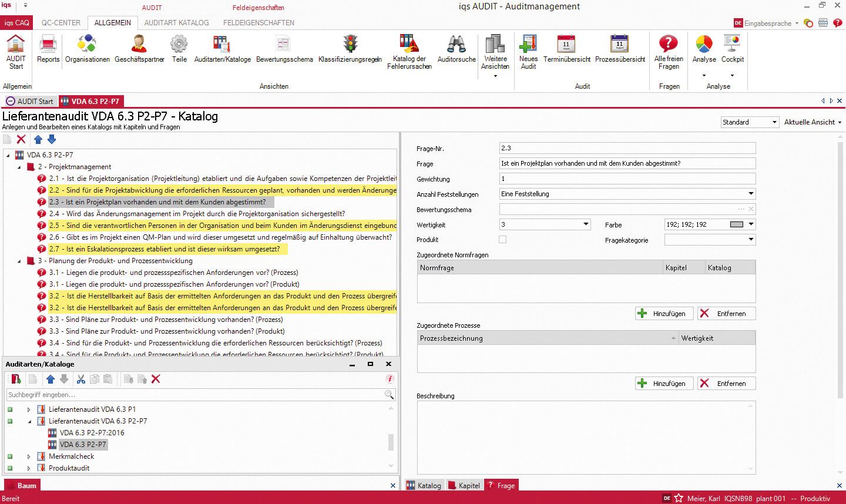This screenshot has width=846, height=504.
Task: Select the Kapitel tab at bottom
Action: click(x=464, y=485)
